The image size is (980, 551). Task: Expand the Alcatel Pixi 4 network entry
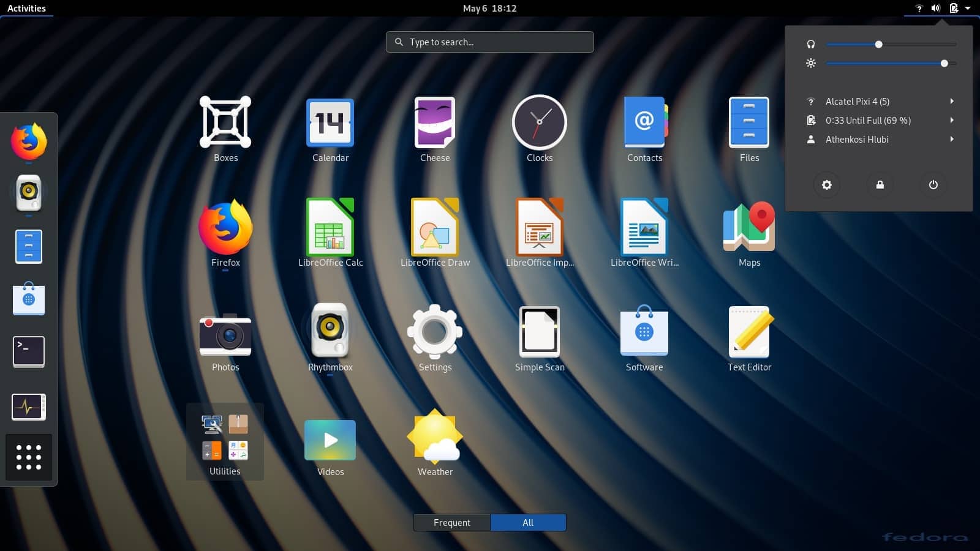coord(878,101)
